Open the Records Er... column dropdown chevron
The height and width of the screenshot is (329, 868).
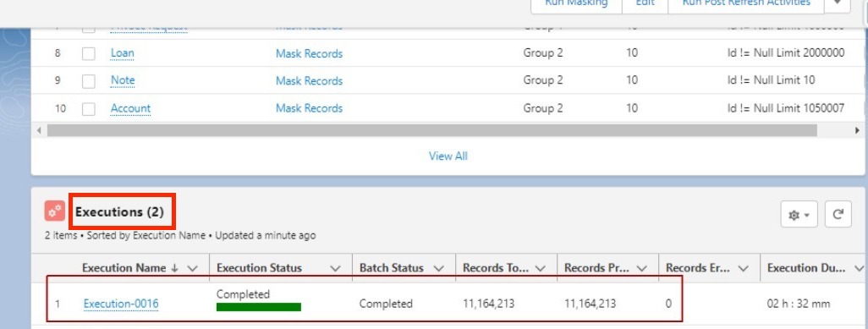tap(744, 268)
